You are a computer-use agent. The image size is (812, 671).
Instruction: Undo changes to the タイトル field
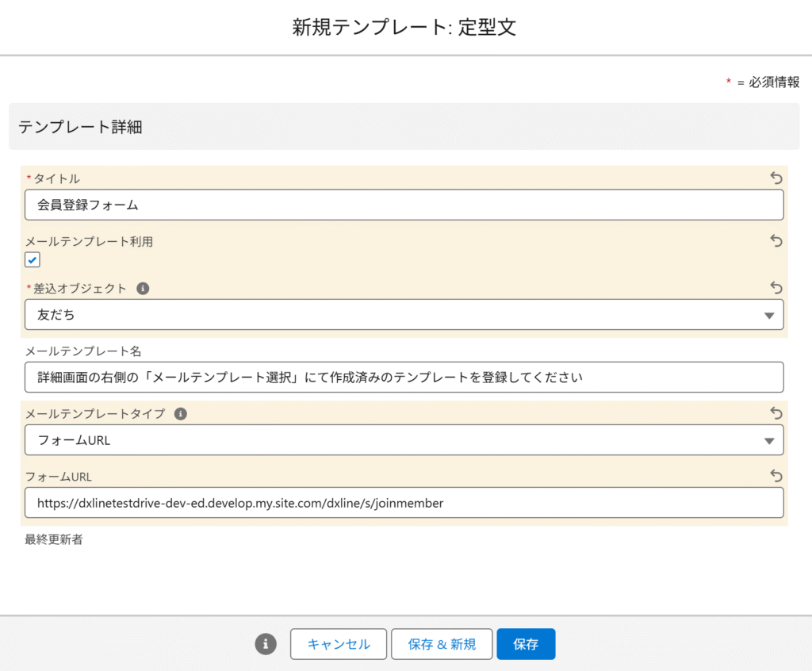pos(776,178)
